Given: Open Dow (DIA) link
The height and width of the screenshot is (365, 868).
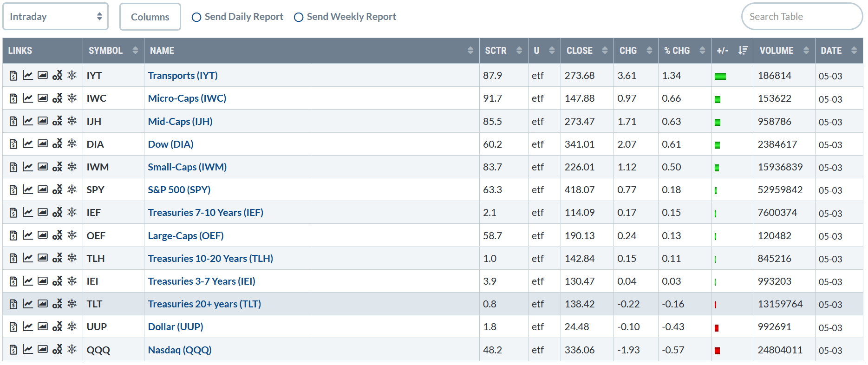Looking at the screenshot, I should pos(170,144).
